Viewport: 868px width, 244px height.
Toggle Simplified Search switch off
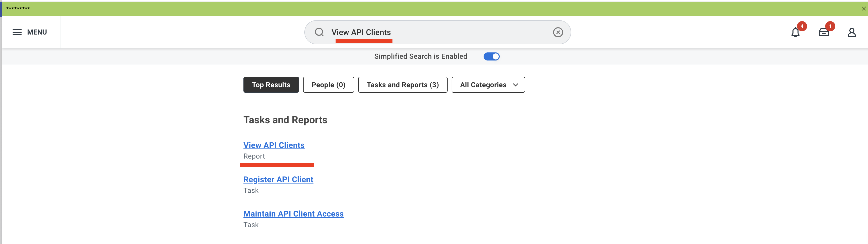(x=491, y=56)
